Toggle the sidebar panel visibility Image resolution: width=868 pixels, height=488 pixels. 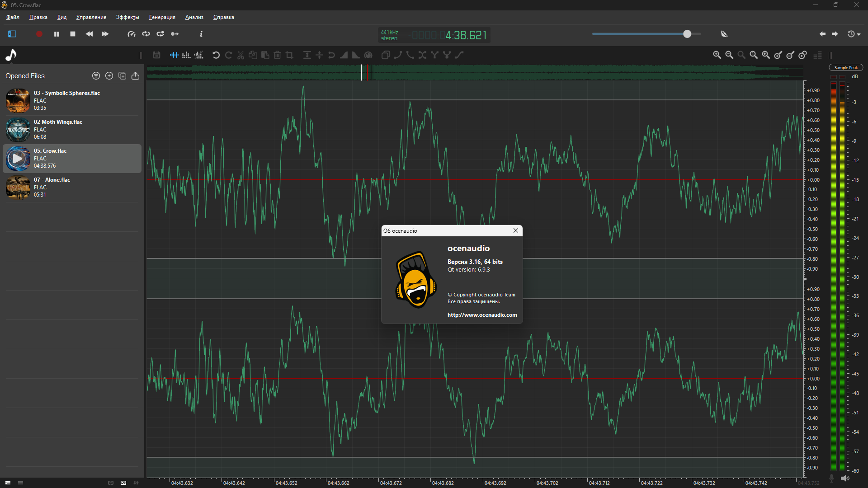point(12,34)
